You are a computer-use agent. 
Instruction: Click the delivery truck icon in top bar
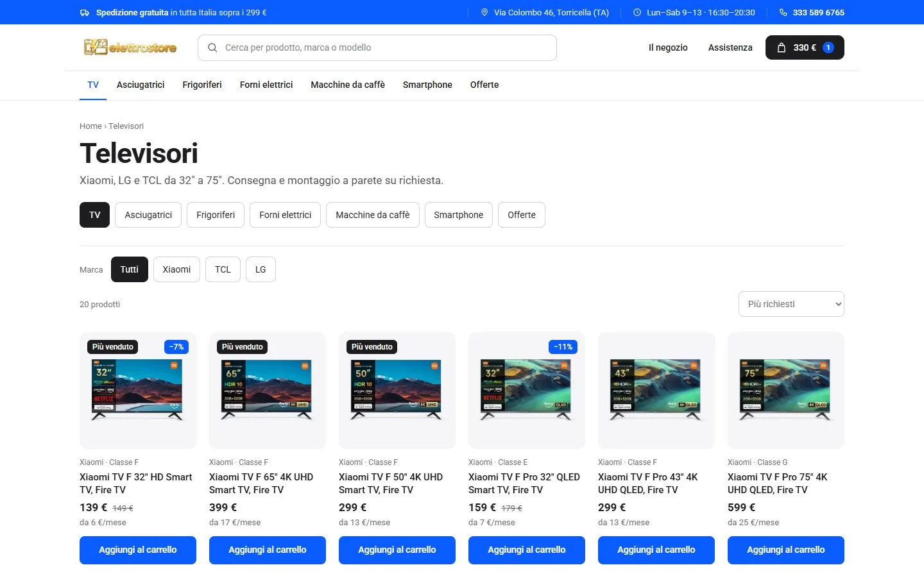(x=85, y=12)
